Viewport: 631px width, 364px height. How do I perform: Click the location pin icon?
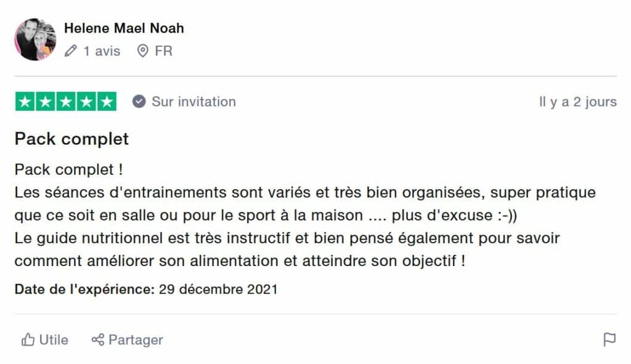pyautogui.click(x=143, y=51)
